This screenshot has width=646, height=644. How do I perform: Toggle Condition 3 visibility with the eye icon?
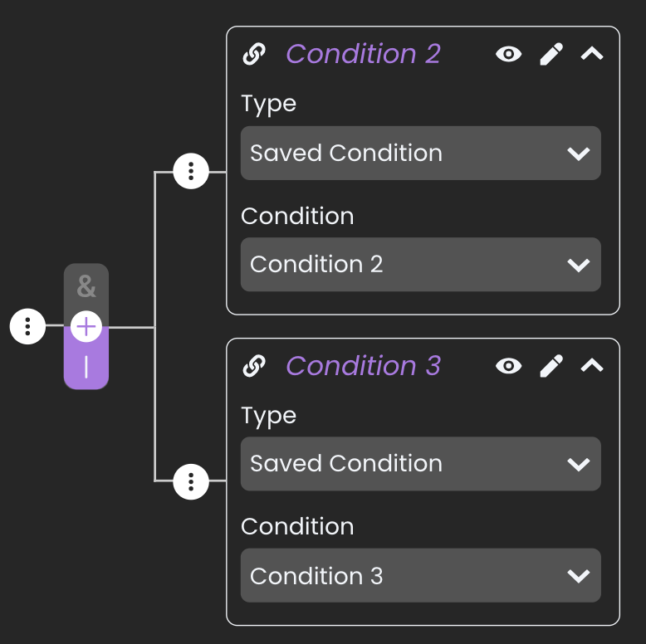(508, 366)
